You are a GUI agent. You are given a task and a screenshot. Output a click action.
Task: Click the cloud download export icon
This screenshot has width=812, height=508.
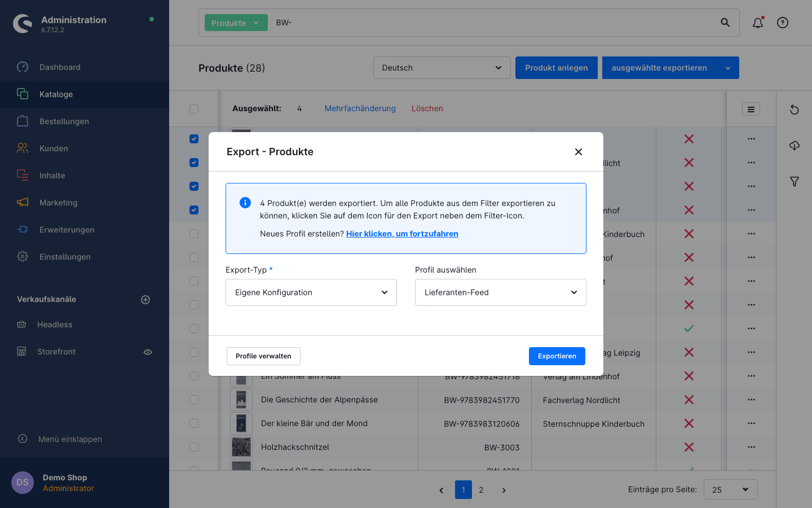click(795, 146)
